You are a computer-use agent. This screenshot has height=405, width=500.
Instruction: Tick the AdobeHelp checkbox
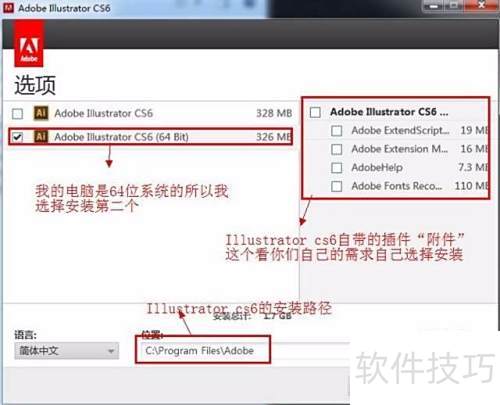pos(337,167)
